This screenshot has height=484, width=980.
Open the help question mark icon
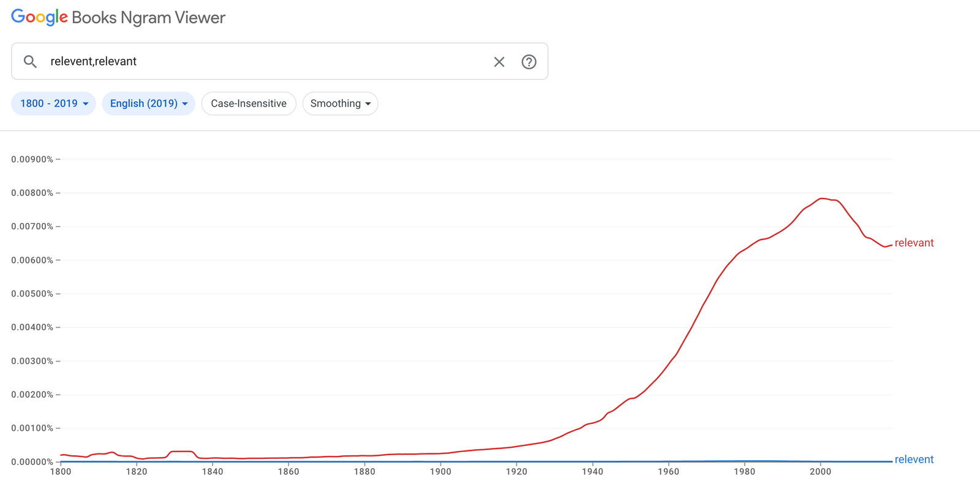(x=529, y=62)
